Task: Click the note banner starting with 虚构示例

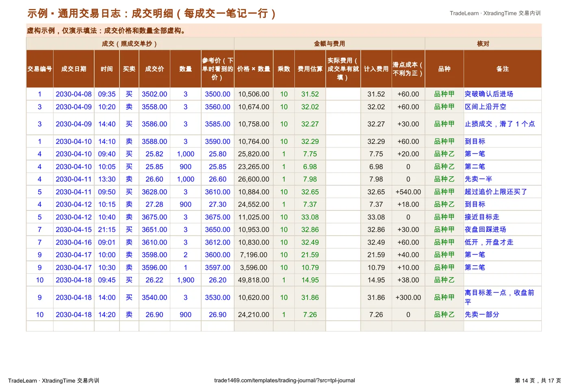Action: [284, 30]
